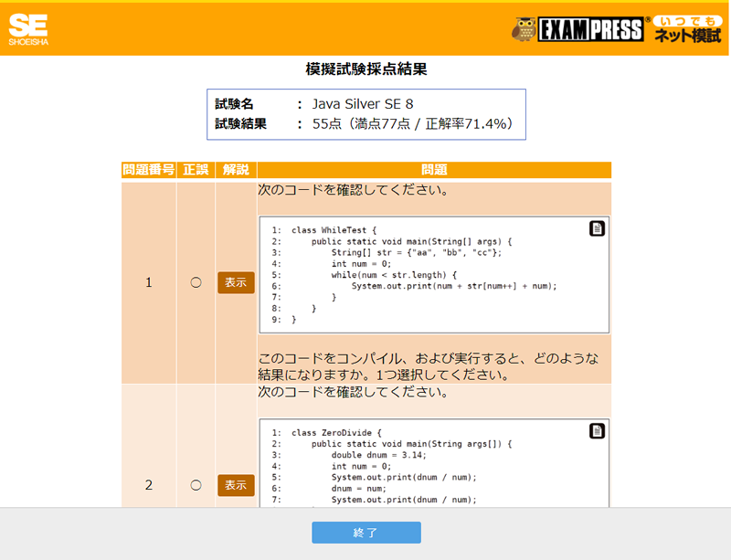
Task: Show the explanation for question 2
Action: (236, 485)
